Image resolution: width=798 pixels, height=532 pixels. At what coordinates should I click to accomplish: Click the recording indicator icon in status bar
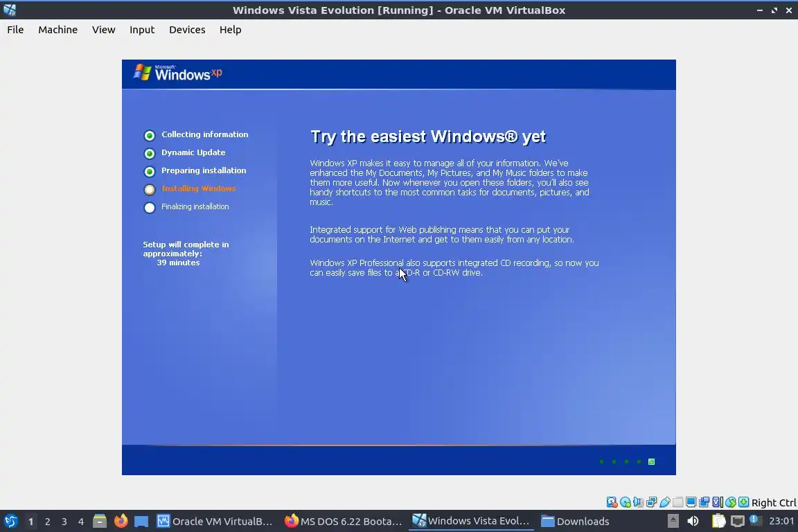[x=704, y=502]
